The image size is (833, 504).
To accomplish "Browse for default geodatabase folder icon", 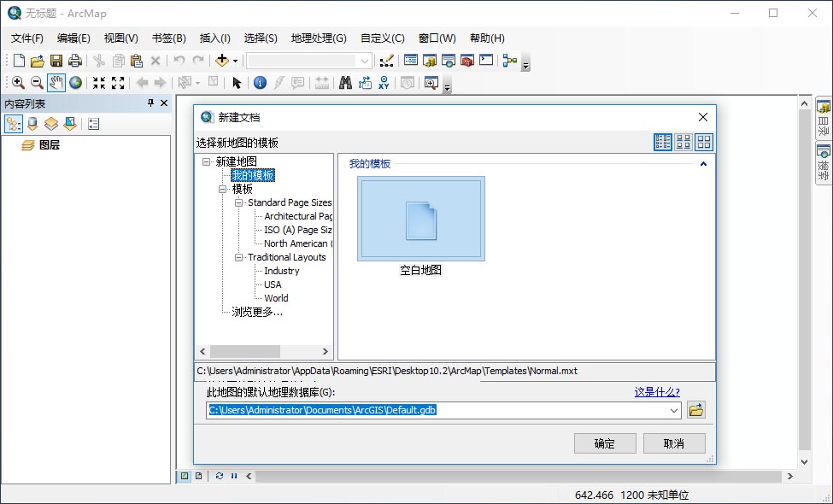I will pos(695,410).
